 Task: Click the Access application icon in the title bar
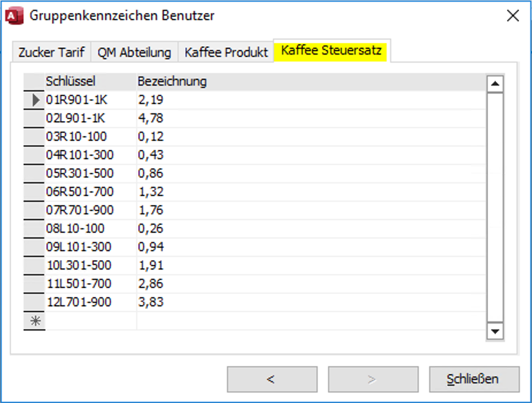[14, 16]
